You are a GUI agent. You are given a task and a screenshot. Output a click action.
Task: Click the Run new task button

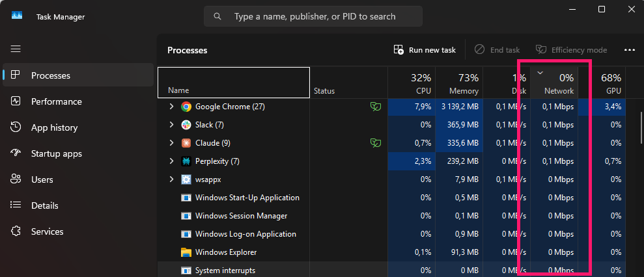click(x=425, y=49)
